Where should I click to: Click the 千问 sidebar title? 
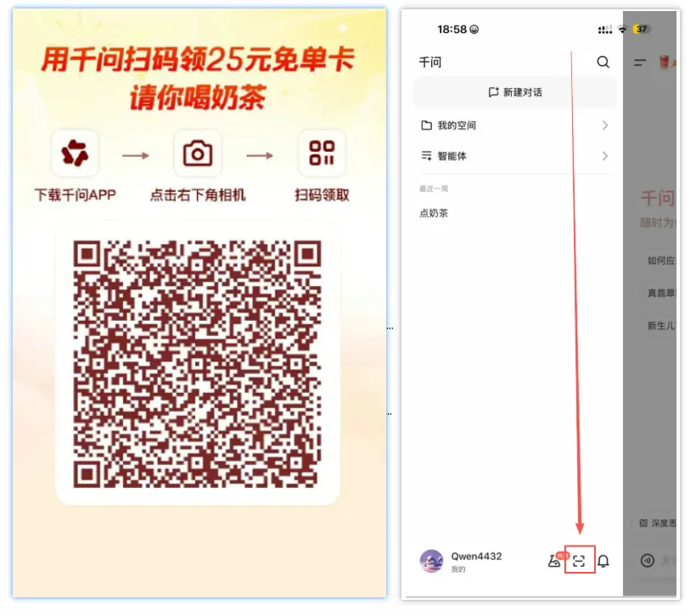[x=430, y=63]
